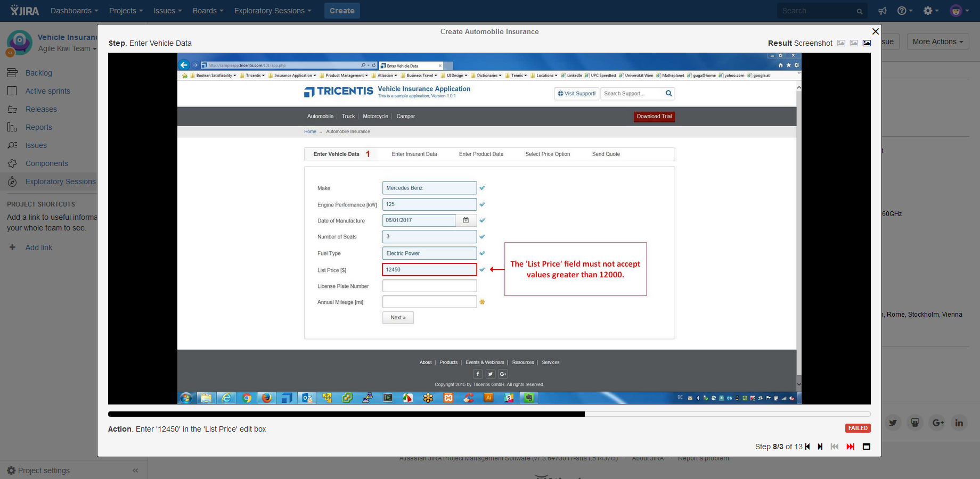Click the PROJECT SHORTCUTS heading
This screenshot has width=980, height=479.
point(41,204)
